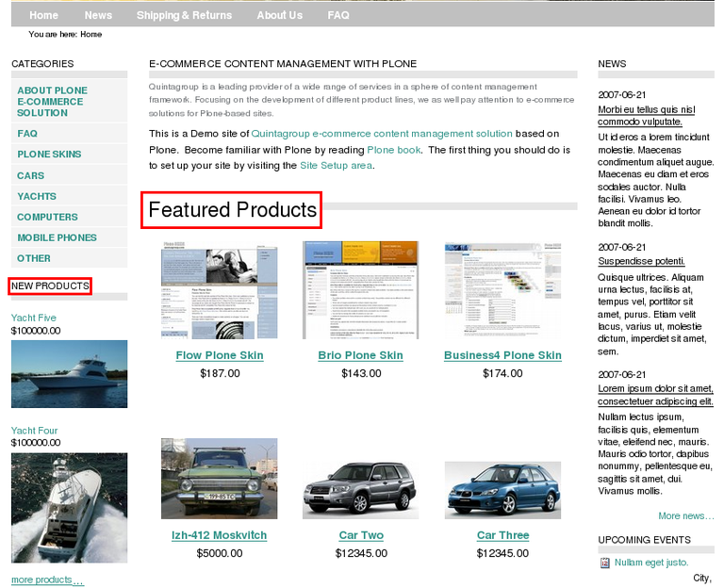Open the Yacht Five product link
The image size is (724, 588).
(x=34, y=318)
